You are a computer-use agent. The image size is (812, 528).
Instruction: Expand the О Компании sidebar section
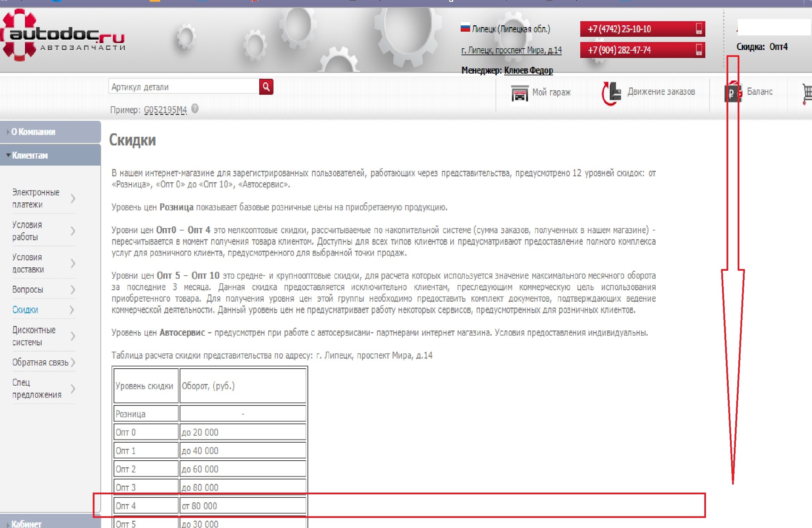(50, 132)
